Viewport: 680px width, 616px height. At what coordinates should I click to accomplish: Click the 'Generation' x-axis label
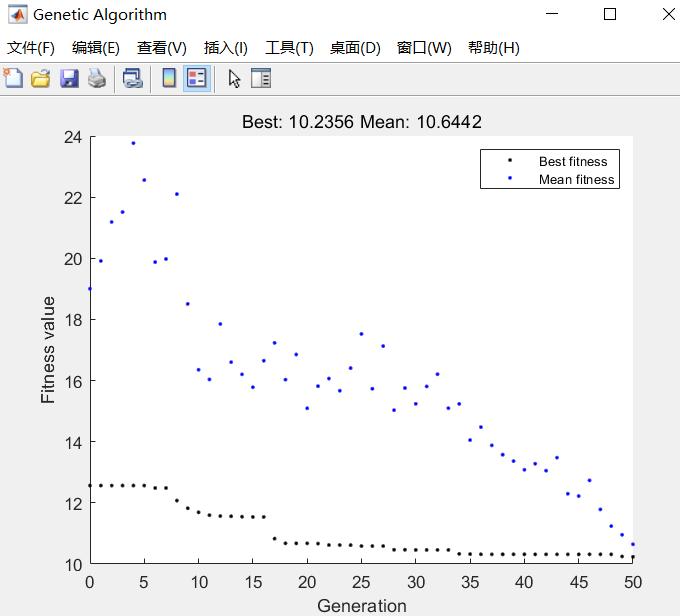coord(362,606)
